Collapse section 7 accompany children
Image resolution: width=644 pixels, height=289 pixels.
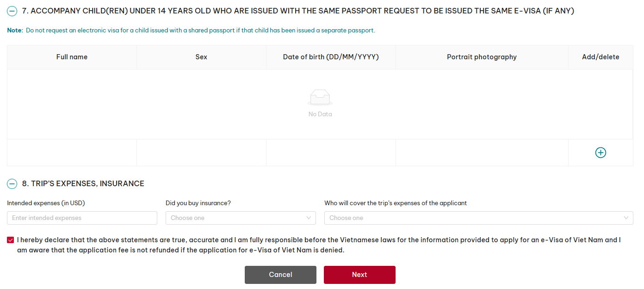pyautogui.click(x=12, y=11)
